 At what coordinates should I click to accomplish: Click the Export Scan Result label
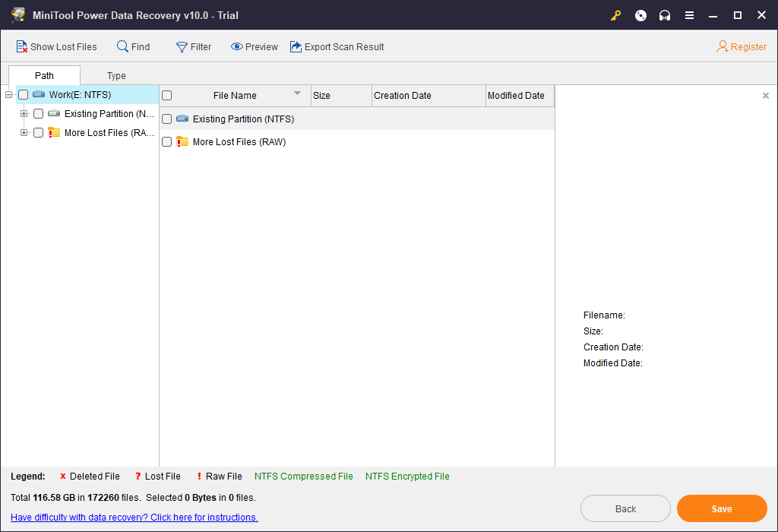coord(344,46)
